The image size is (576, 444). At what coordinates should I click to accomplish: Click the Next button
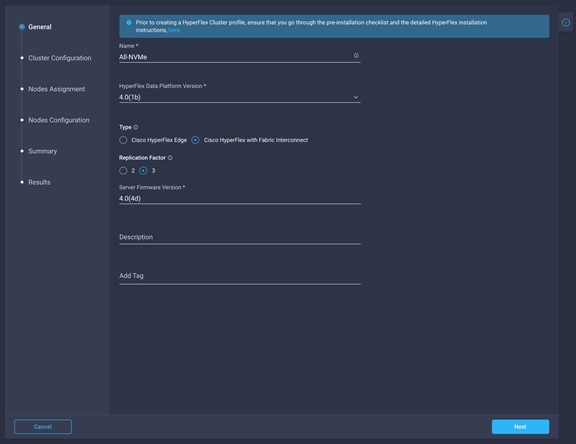pos(520,427)
